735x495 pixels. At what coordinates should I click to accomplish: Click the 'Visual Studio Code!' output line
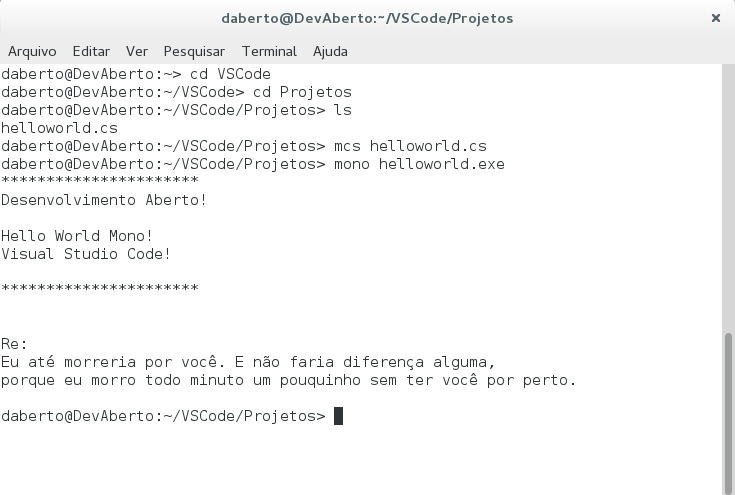click(86, 254)
